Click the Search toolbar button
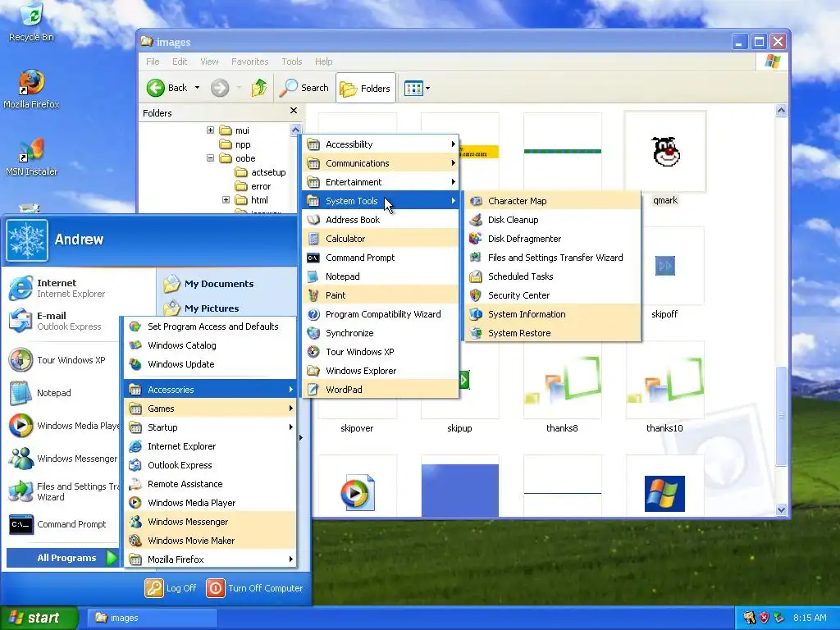This screenshot has height=630, width=840. 304,87
